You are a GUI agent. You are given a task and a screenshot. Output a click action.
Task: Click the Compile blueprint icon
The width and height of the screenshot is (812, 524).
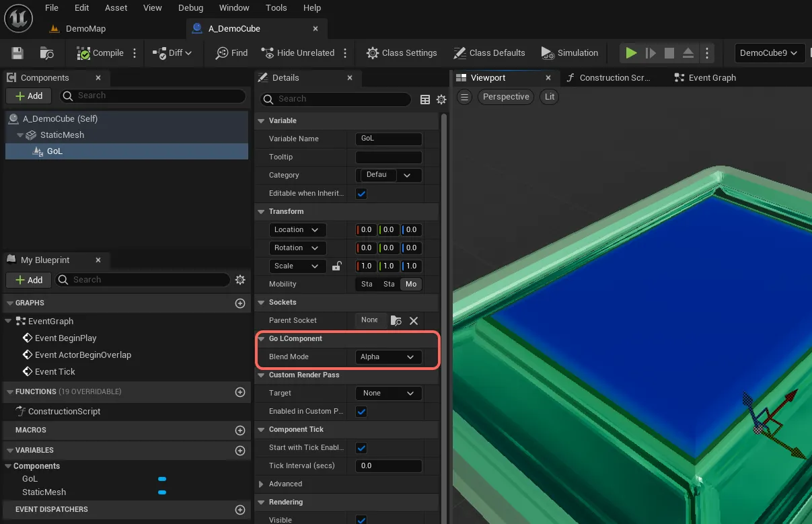(x=82, y=52)
